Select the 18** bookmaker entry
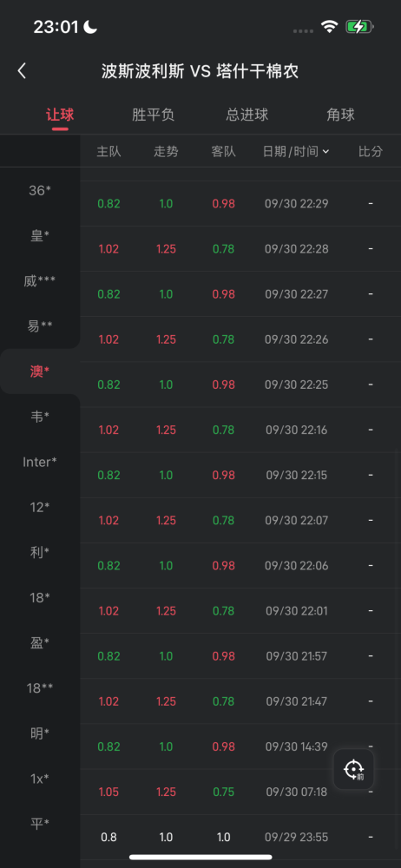The height and width of the screenshot is (868, 401). 40,688
